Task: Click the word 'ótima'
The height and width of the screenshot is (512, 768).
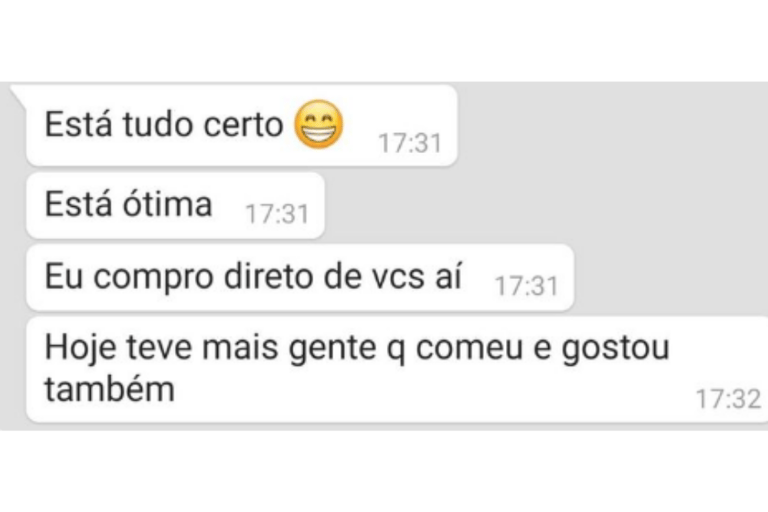Action: click(x=167, y=204)
